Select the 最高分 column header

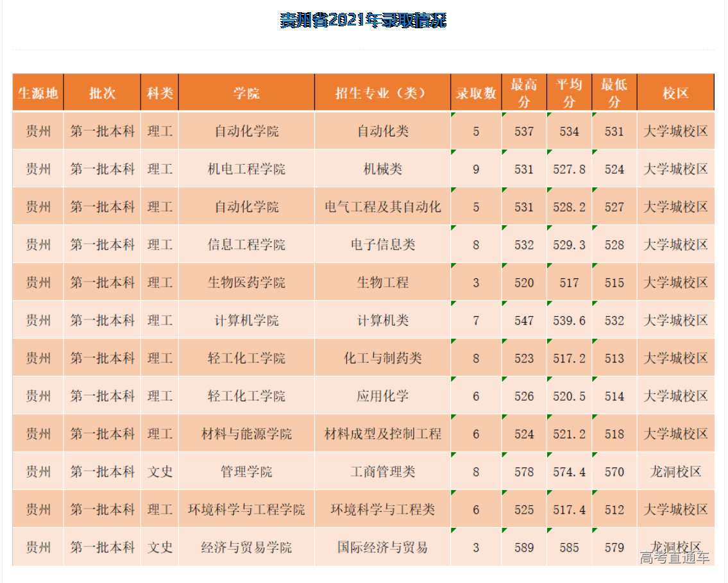pyautogui.click(x=524, y=93)
